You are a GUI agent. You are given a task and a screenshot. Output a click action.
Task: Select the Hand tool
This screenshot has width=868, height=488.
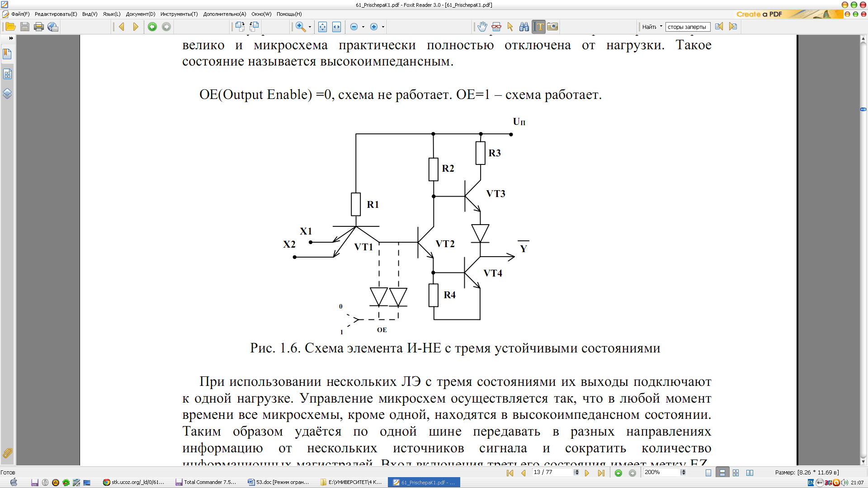(x=482, y=27)
